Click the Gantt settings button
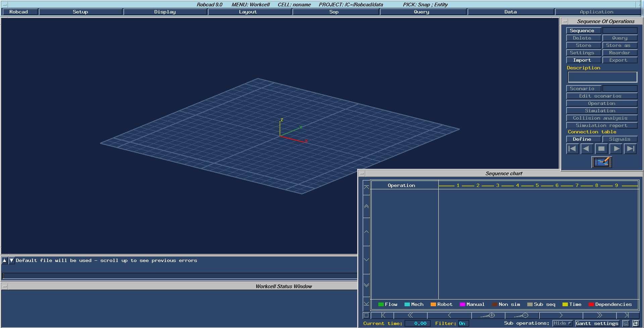Screen dimensions: 644x328 [597, 323]
